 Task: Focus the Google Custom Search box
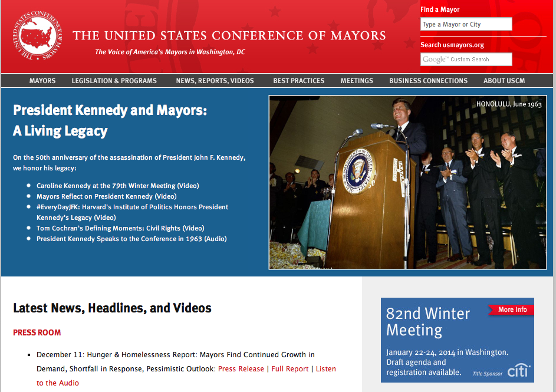[466, 59]
